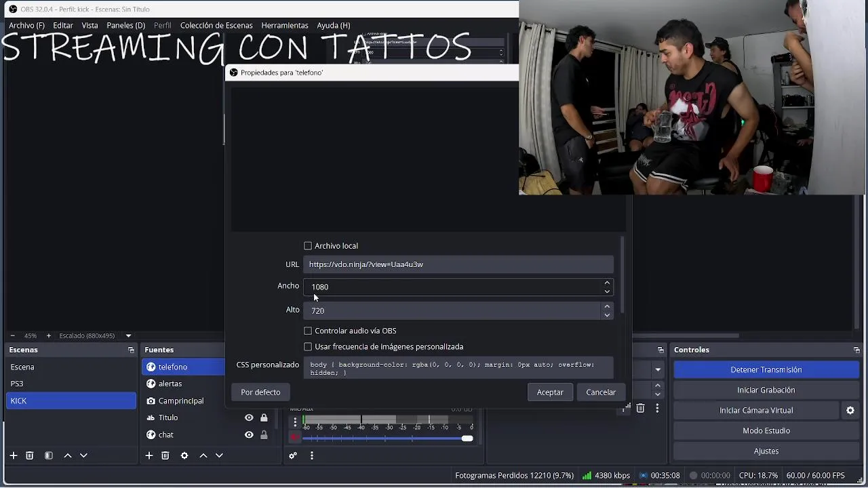Hide the Titulo source with eye icon
The image size is (868, 488).
pyautogui.click(x=249, y=418)
